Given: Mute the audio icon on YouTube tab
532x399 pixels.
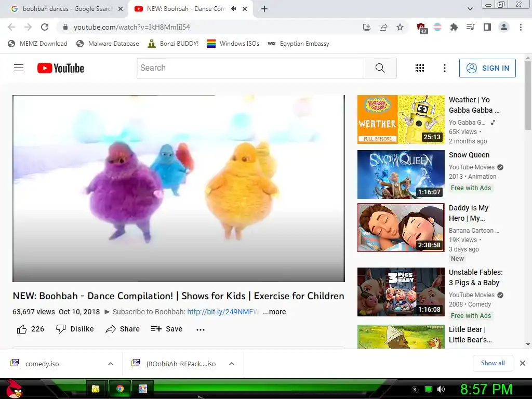Looking at the screenshot, I should pos(233,9).
